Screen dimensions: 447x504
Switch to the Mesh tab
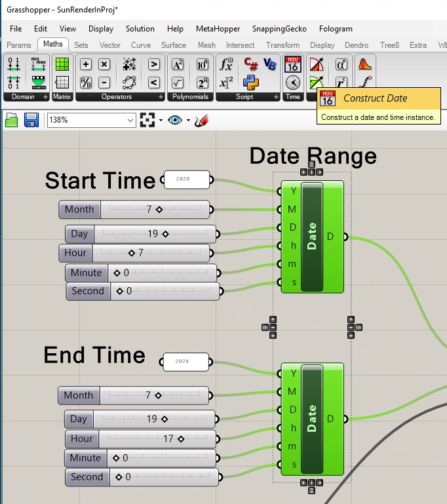206,45
